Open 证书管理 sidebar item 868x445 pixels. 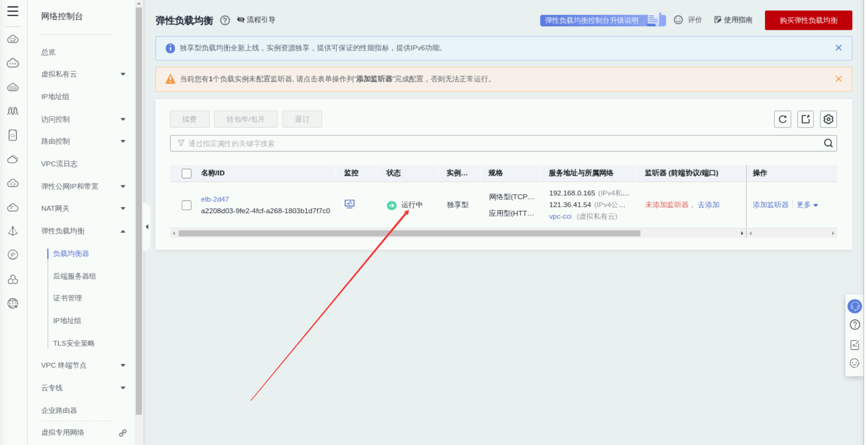click(x=68, y=298)
